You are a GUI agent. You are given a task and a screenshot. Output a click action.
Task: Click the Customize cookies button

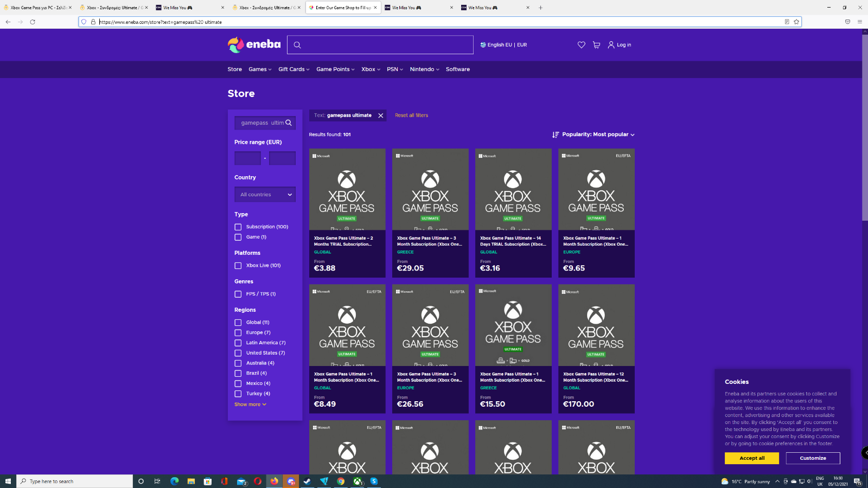coord(813,458)
